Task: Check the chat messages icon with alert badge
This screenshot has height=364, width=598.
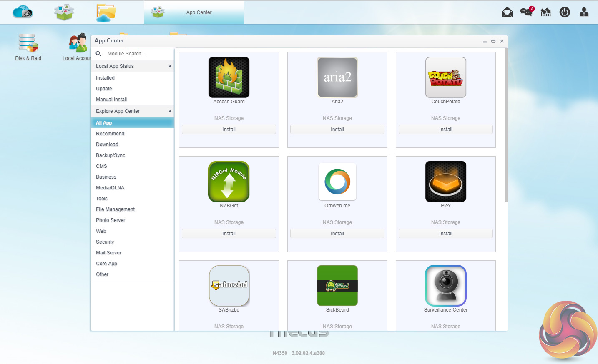Action: coord(527,12)
